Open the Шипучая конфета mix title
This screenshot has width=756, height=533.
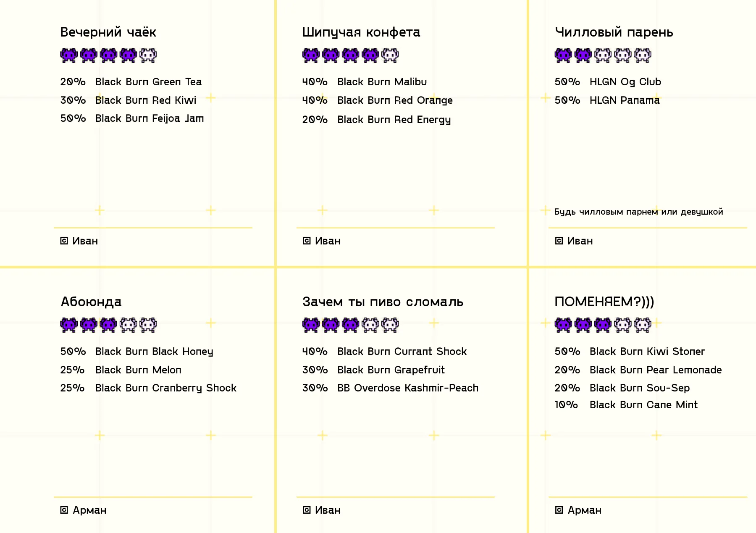click(361, 32)
